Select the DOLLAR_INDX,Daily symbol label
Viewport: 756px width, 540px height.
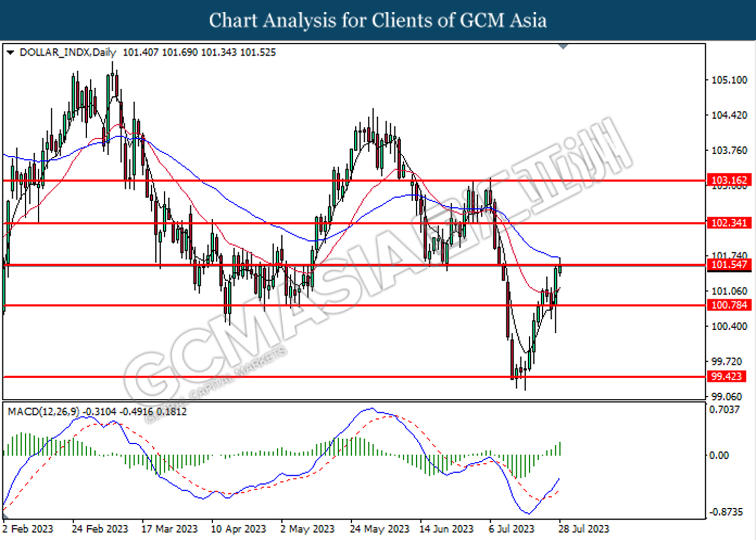(68, 52)
